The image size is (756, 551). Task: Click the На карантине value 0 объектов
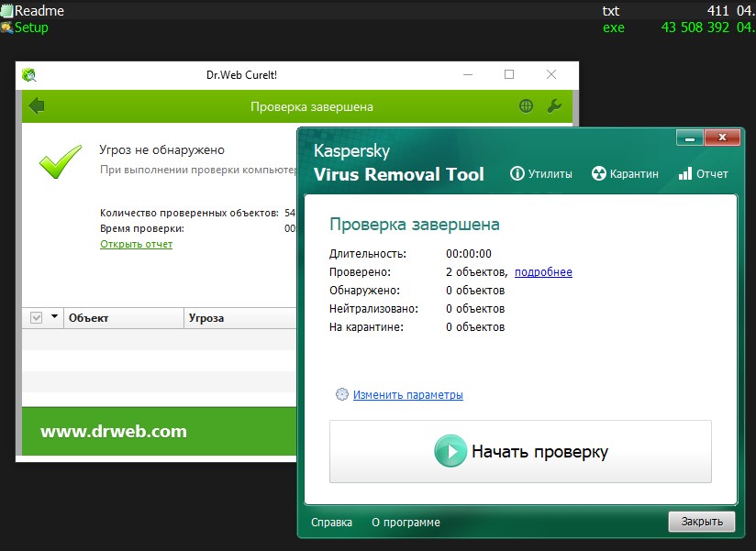(475, 327)
